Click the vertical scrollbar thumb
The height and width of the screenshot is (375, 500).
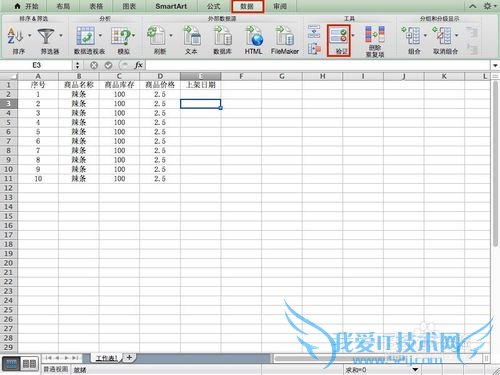[x=495, y=163]
